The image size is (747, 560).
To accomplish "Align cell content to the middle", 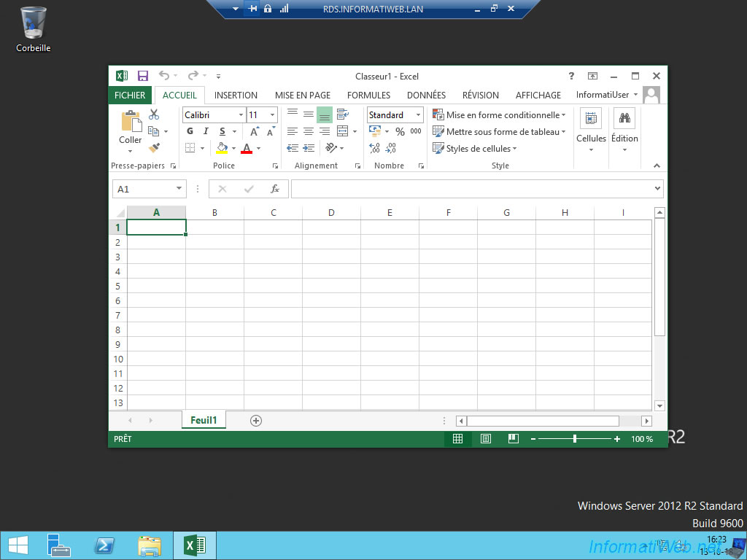I will [309, 114].
